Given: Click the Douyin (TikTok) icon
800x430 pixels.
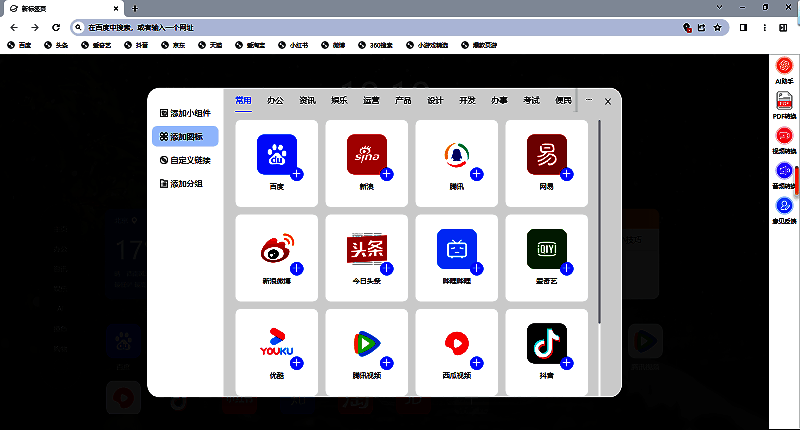Looking at the screenshot, I should tap(546, 345).
